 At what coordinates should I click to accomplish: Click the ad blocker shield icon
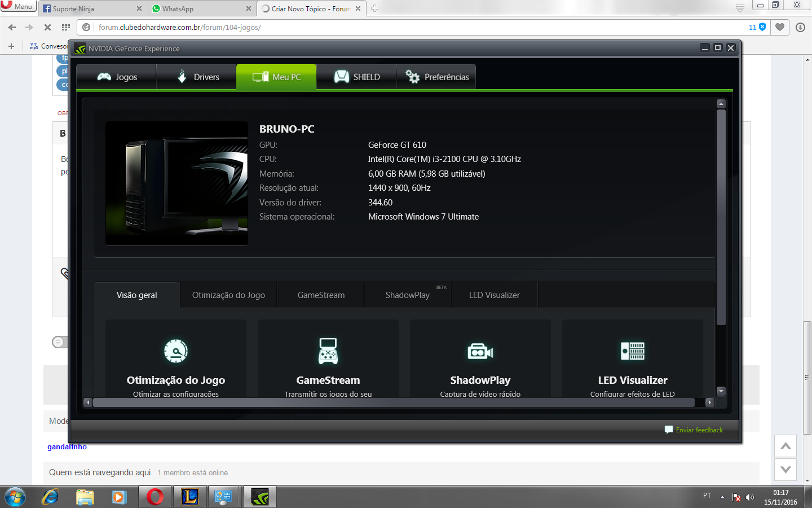pos(762,27)
